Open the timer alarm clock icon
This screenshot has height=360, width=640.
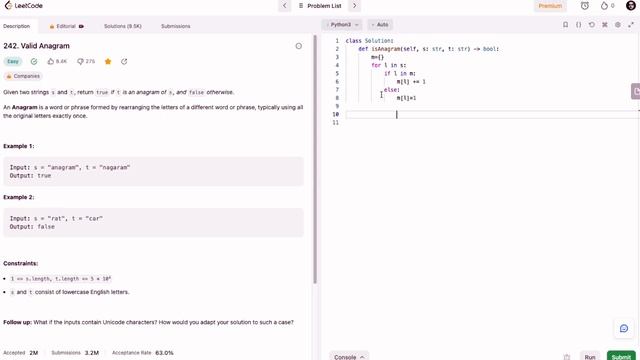point(584,6)
